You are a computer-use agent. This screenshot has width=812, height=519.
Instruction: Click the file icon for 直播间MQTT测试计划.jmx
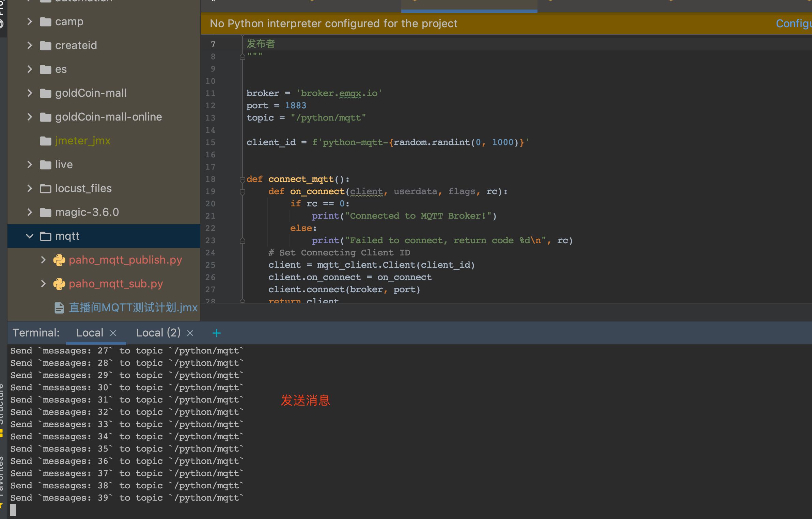tap(59, 308)
